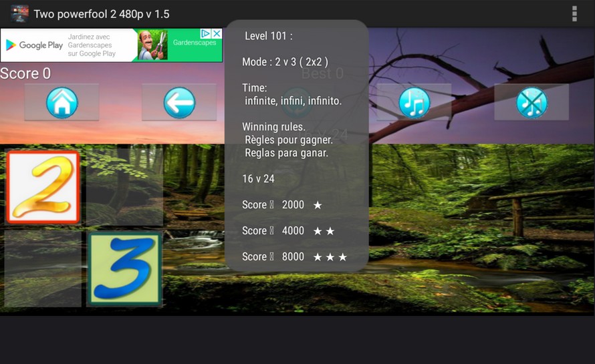Tap the empty tile below the 2

coord(43,269)
